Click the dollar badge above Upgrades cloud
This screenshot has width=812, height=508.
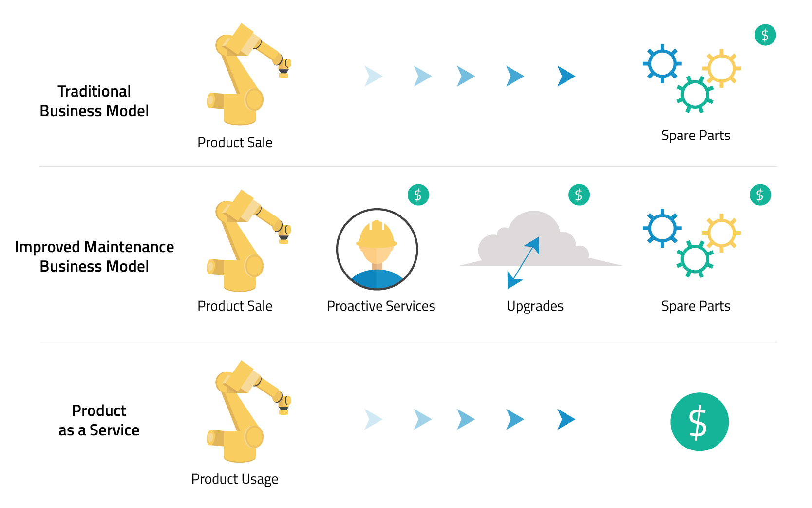click(x=579, y=195)
